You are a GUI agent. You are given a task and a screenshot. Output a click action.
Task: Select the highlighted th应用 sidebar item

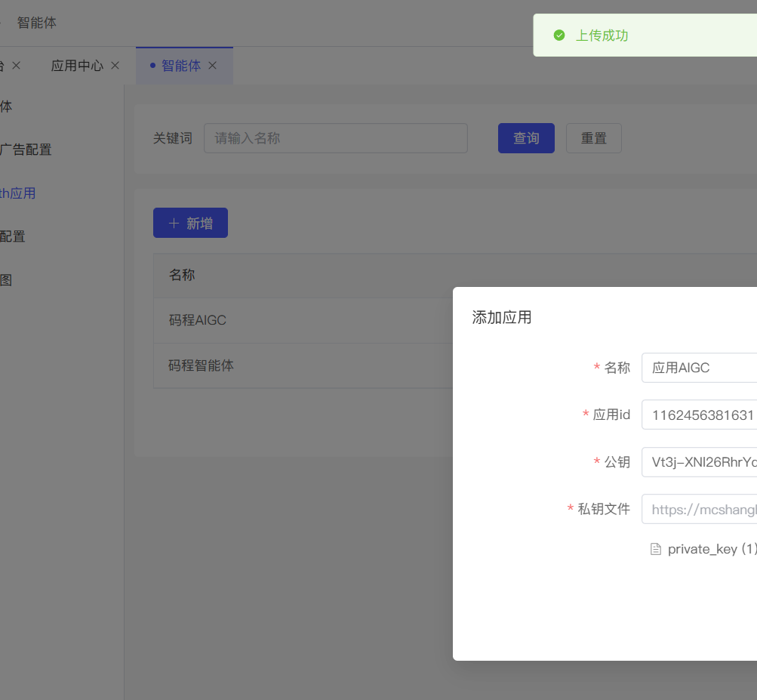click(17, 193)
